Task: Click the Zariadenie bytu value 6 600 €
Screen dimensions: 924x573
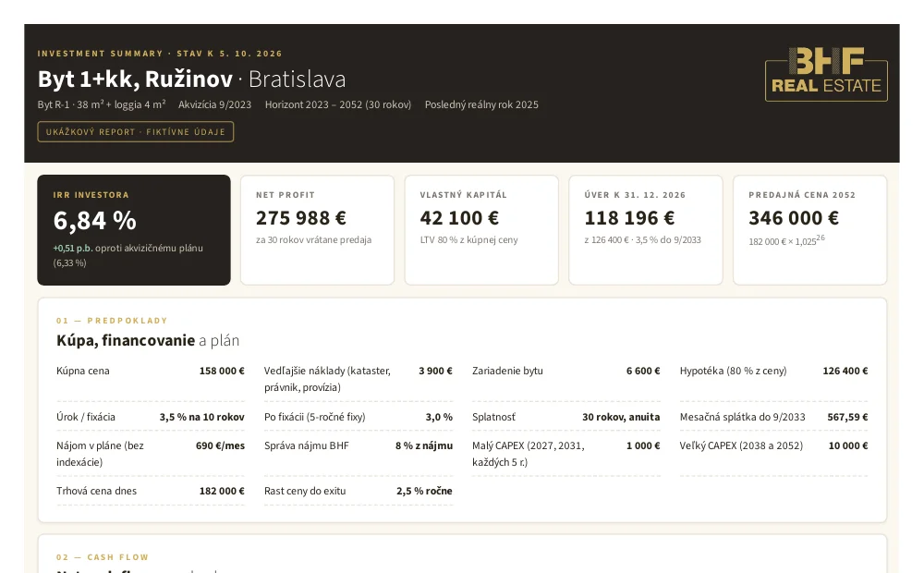Action: tap(643, 371)
